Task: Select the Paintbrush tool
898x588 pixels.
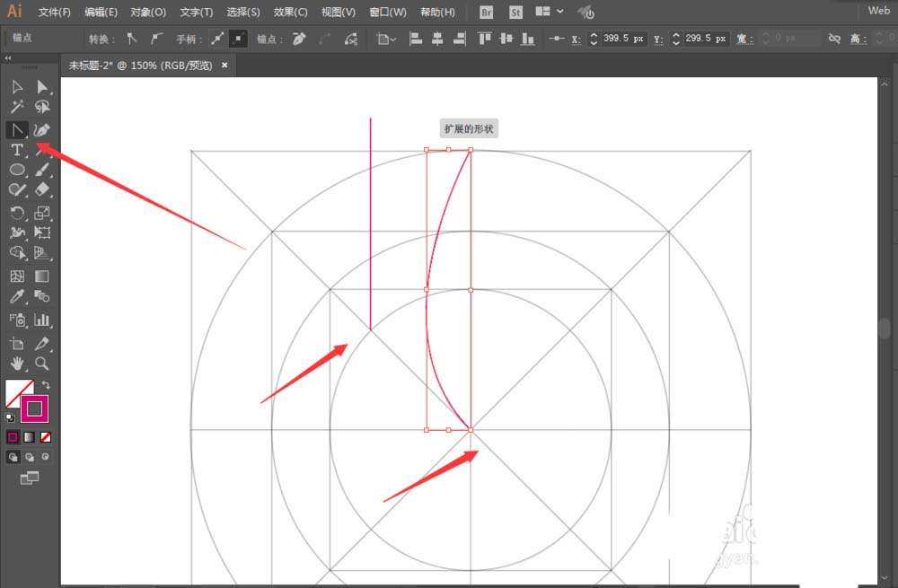Action: click(42, 170)
